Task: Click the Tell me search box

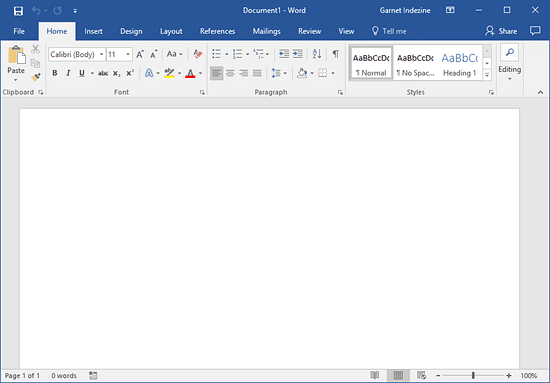Action: (389, 31)
